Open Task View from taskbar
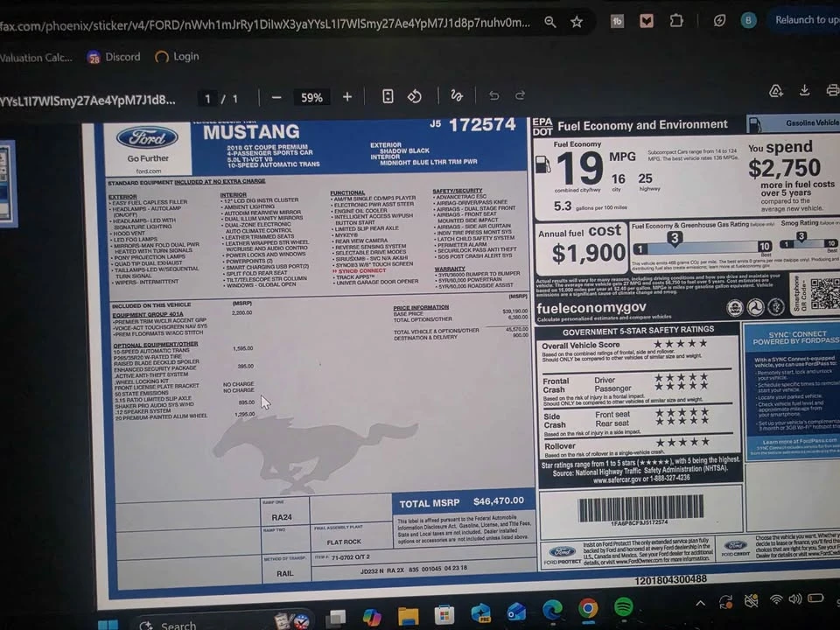 (336, 619)
